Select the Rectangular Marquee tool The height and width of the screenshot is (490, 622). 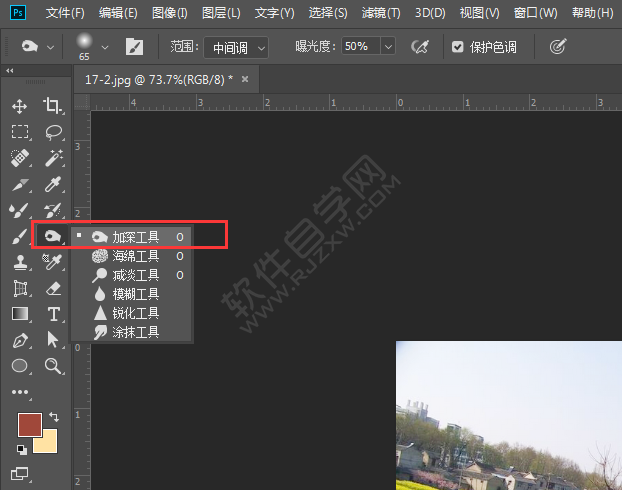tap(20, 132)
